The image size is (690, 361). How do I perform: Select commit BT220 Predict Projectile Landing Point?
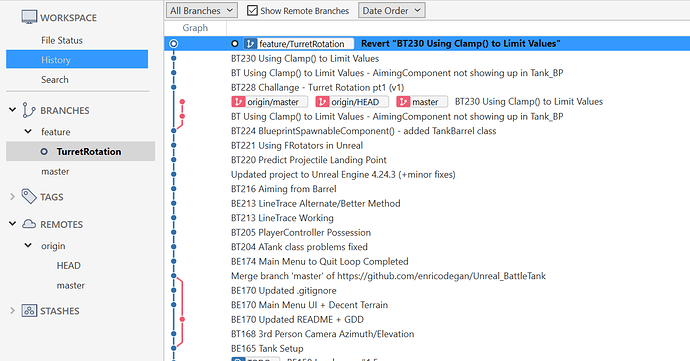pos(308,160)
